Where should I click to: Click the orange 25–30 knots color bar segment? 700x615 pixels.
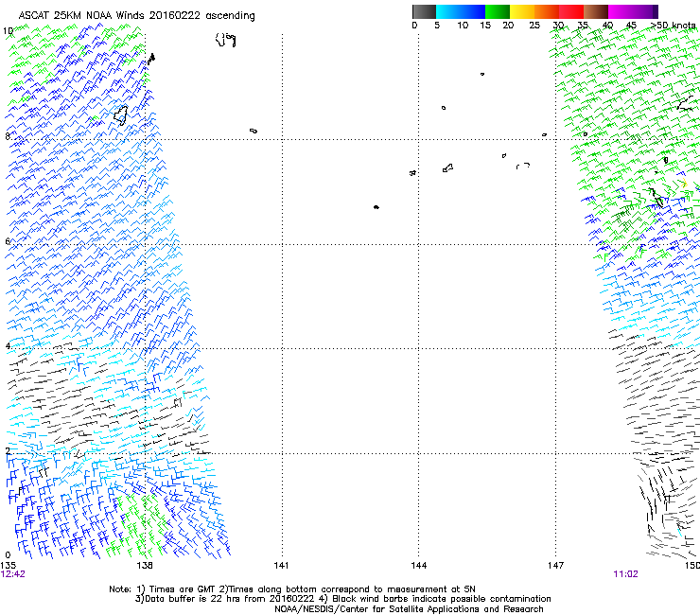pos(547,11)
